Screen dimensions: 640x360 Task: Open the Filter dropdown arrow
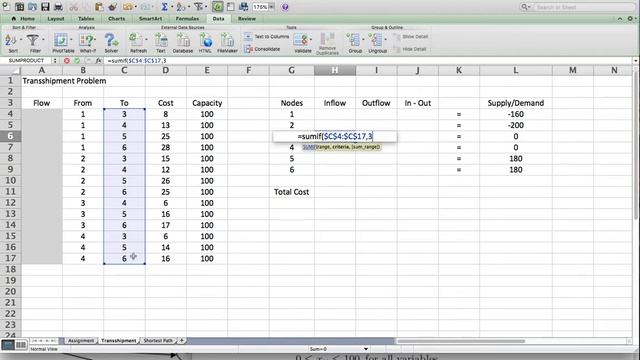[x=43, y=40]
